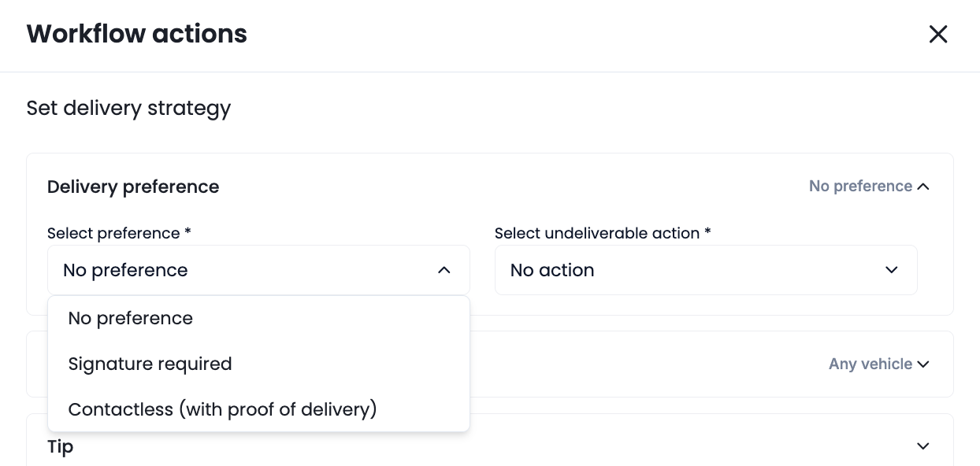The width and height of the screenshot is (980, 466).
Task: Click the Any vehicle summary text
Action: (870, 364)
